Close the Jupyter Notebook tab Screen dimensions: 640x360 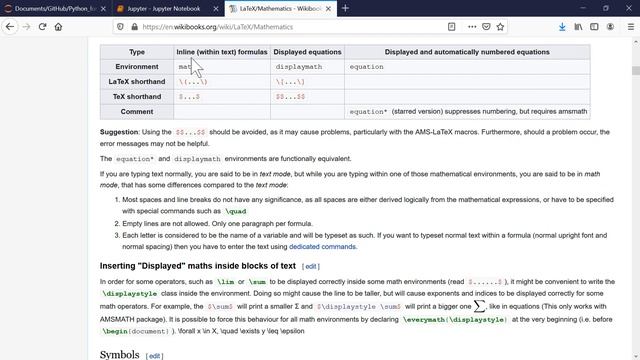click(x=216, y=9)
